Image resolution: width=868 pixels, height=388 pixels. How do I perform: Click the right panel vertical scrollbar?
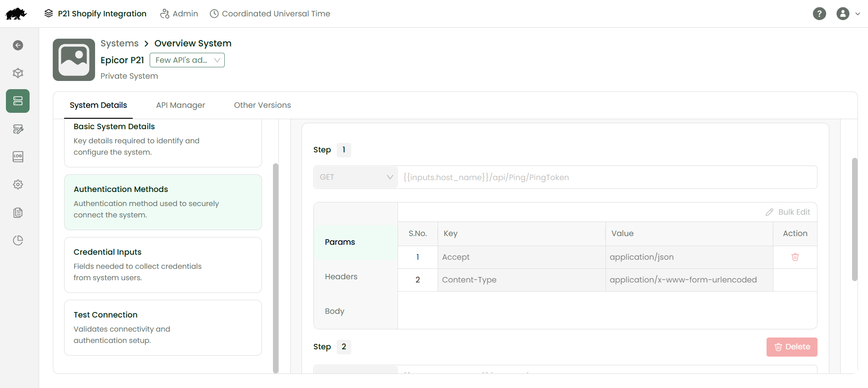[855, 219]
